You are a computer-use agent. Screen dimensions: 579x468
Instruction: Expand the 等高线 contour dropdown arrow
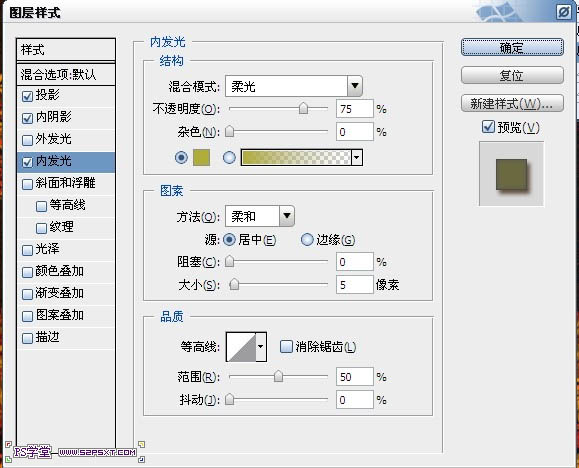[x=261, y=346]
